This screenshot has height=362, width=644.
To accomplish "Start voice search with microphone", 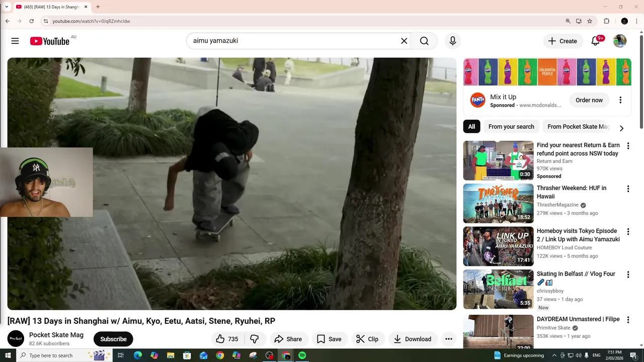I will (453, 41).
